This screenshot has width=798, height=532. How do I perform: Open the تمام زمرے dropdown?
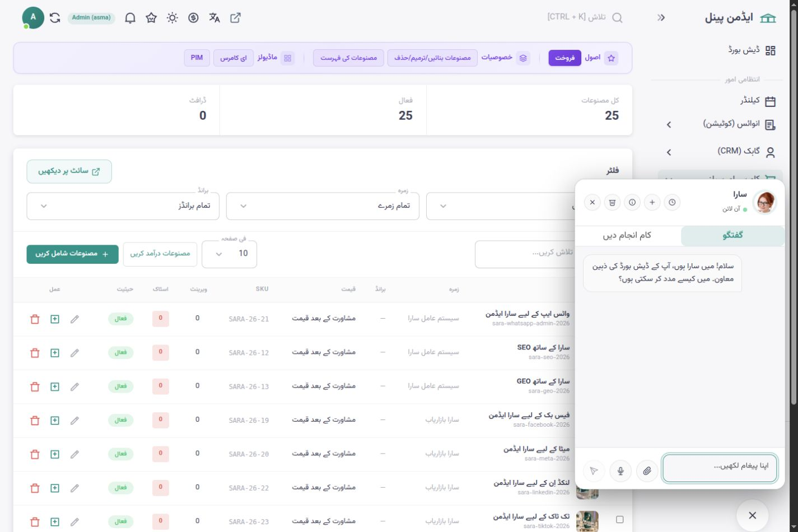coord(323,206)
